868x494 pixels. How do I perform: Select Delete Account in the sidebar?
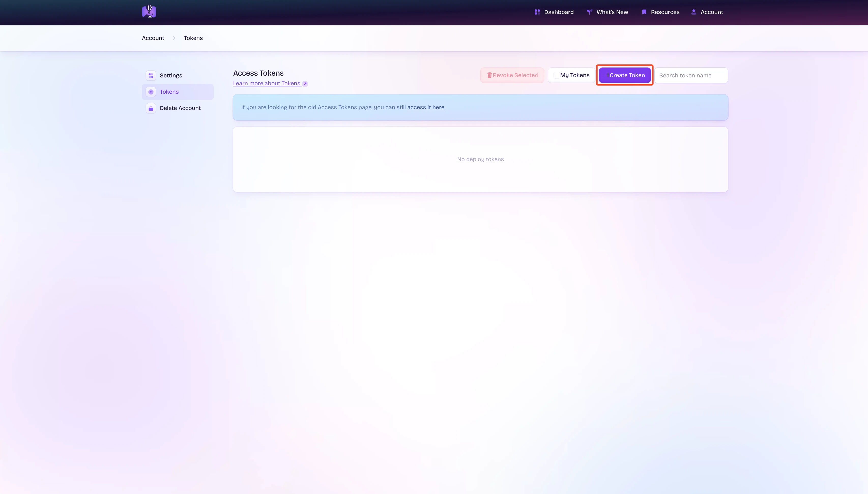tap(178, 108)
